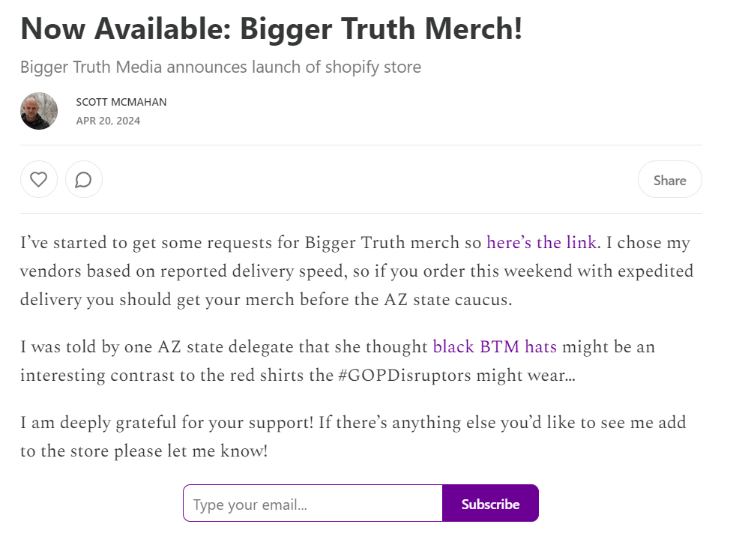
Task: Click the "I am deeply grateful" paragraph
Action: [x=353, y=436]
